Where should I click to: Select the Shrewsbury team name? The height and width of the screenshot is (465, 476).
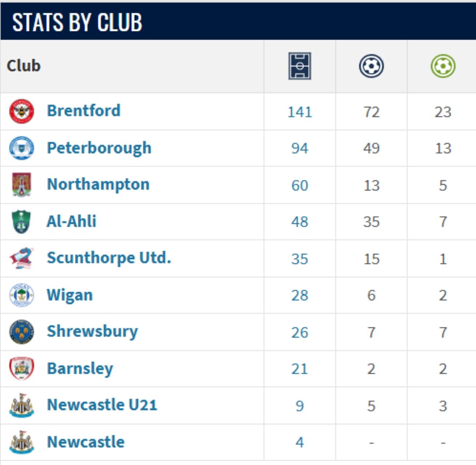pos(92,331)
